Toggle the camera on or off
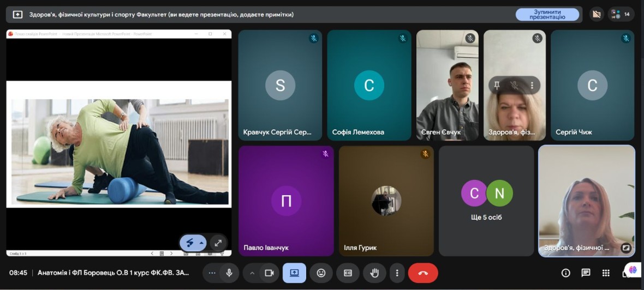644x290 pixels. click(x=269, y=273)
